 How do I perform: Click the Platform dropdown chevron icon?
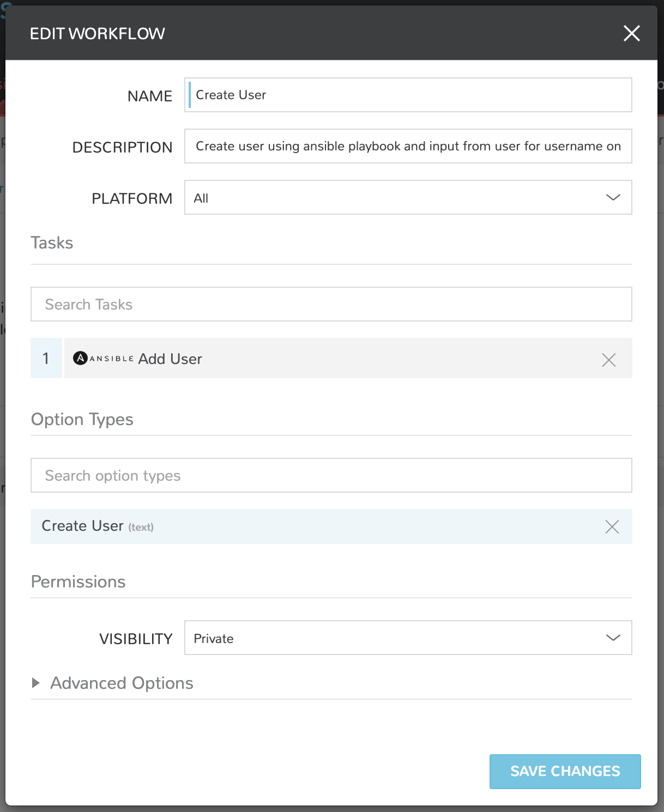point(613,197)
